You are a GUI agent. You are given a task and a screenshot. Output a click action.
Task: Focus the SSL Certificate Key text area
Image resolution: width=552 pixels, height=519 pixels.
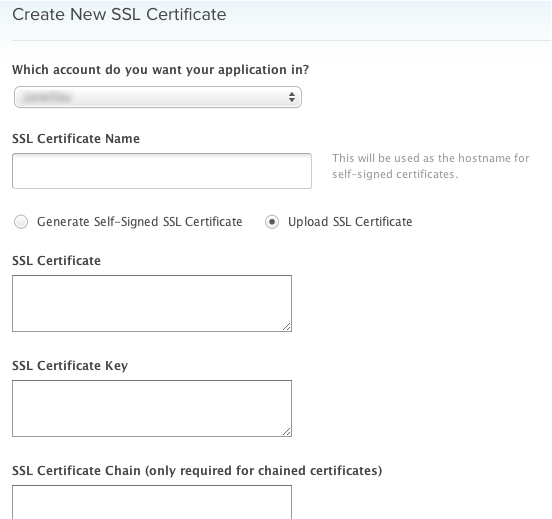[152, 408]
